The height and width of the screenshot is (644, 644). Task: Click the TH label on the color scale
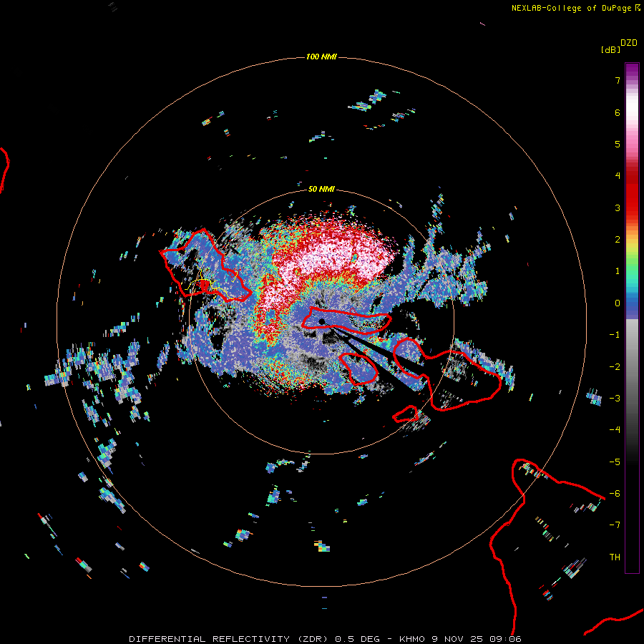coord(615,557)
